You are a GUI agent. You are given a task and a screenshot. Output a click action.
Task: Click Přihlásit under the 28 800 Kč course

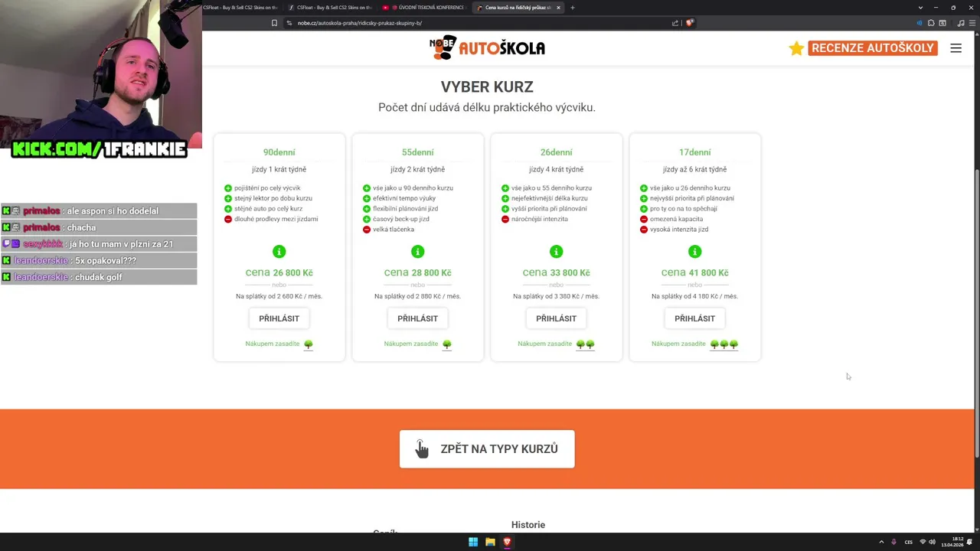[417, 318]
